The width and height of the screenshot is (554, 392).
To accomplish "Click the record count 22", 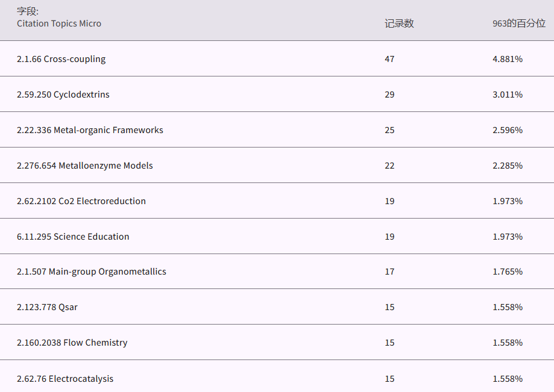I will point(389,166).
